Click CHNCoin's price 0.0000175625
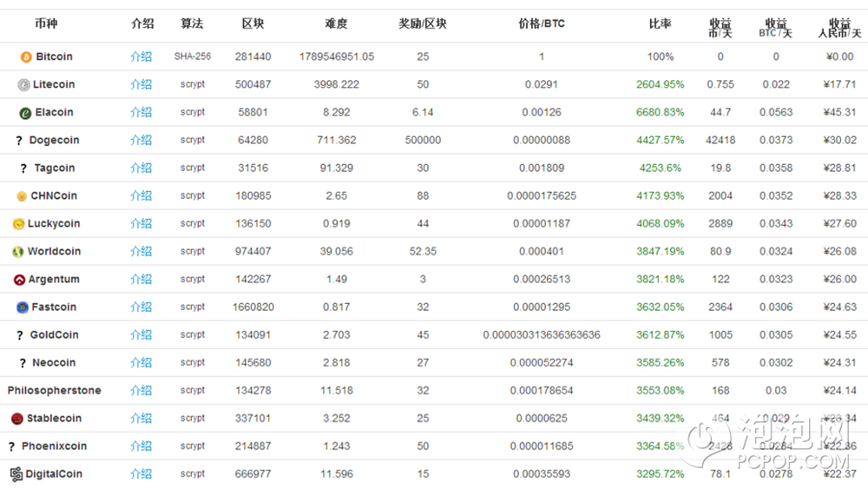 pyautogui.click(x=542, y=195)
